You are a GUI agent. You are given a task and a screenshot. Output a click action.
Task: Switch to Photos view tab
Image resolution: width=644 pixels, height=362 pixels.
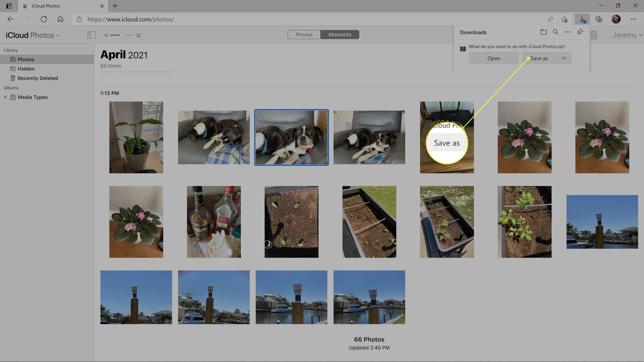(x=304, y=34)
